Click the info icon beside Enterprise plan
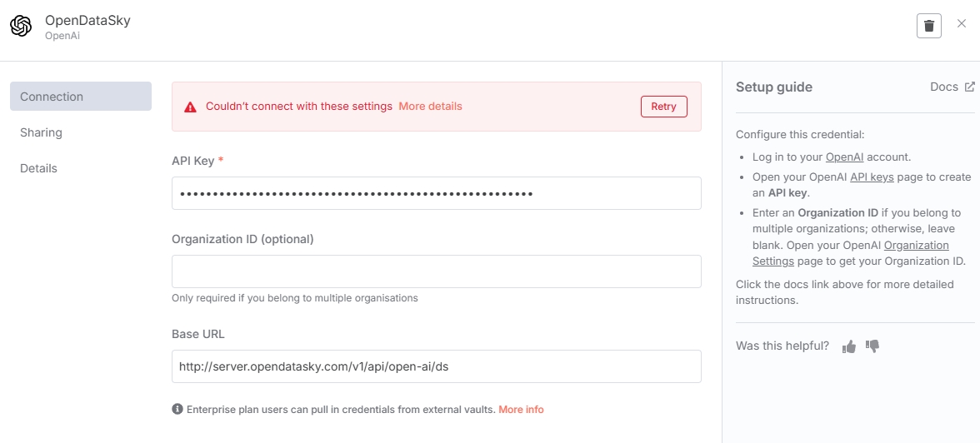The image size is (980, 443). pyautogui.click(x=177, y=409)
